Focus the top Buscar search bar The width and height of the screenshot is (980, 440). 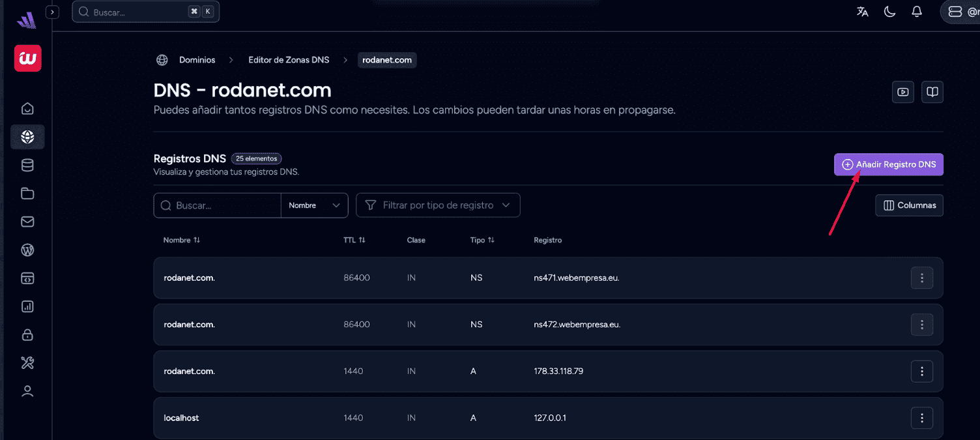pyautogui.click(x=145, y=12)
